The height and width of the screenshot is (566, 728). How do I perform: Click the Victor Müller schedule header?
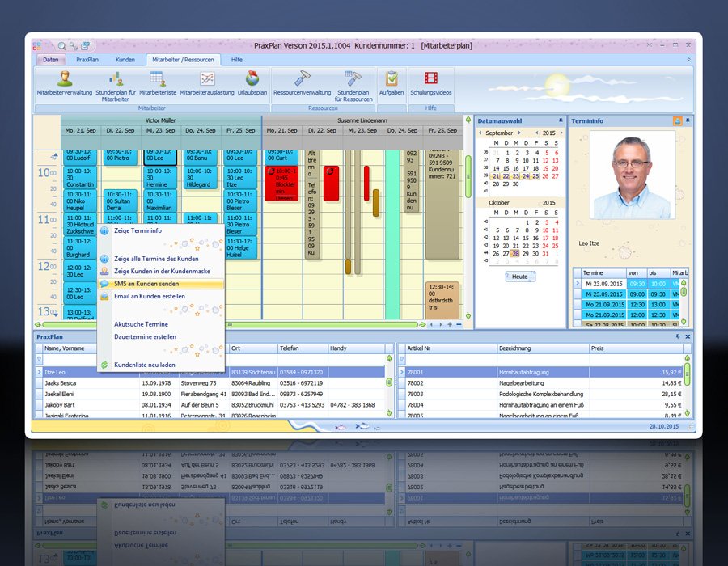pos(161,120)
